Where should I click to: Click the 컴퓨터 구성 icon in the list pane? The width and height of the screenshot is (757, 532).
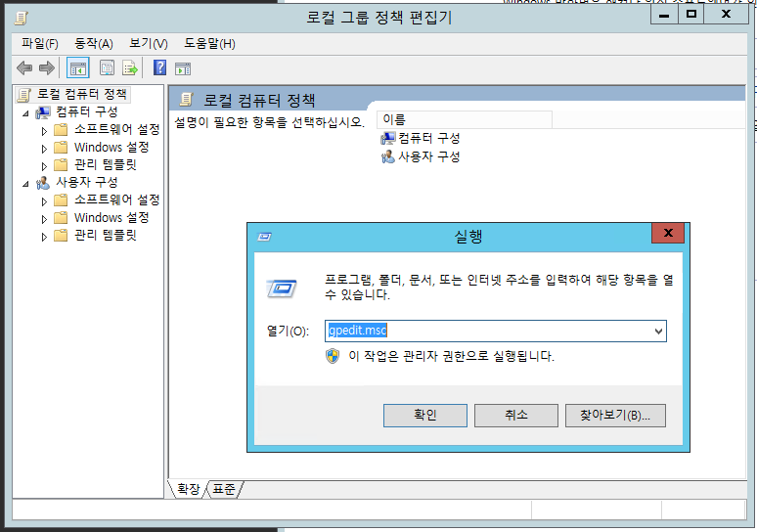(x=387, y=139)
